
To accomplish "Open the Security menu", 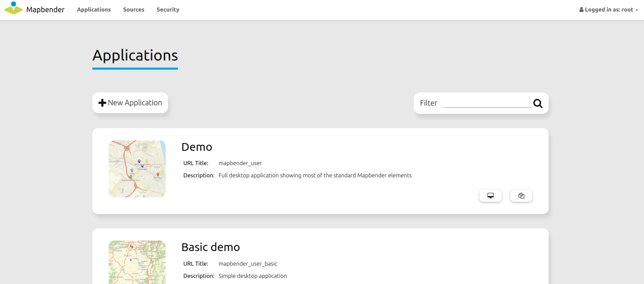I will (x=168, y=10).
